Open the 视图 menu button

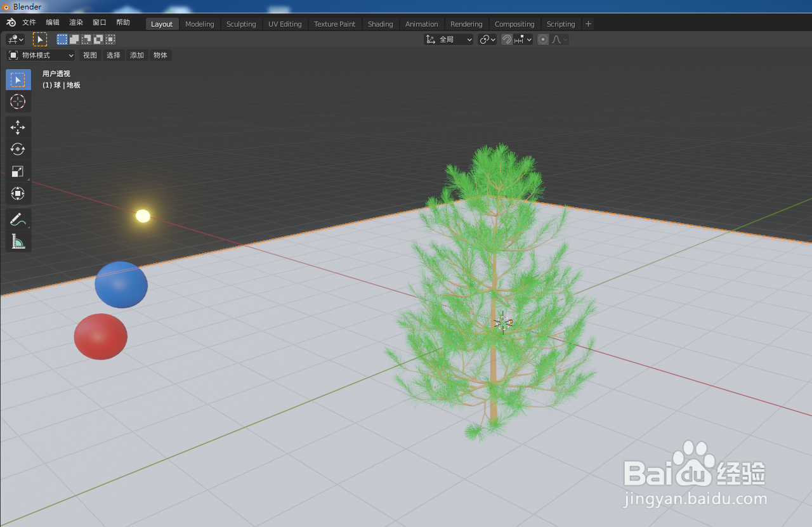pyautogui.click(x=89, y=55)
